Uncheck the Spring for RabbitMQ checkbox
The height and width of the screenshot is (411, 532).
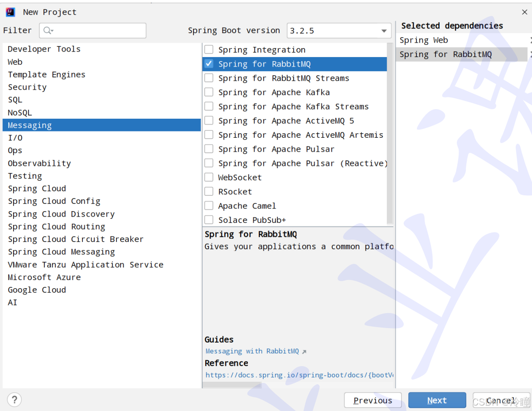[209, 64]
